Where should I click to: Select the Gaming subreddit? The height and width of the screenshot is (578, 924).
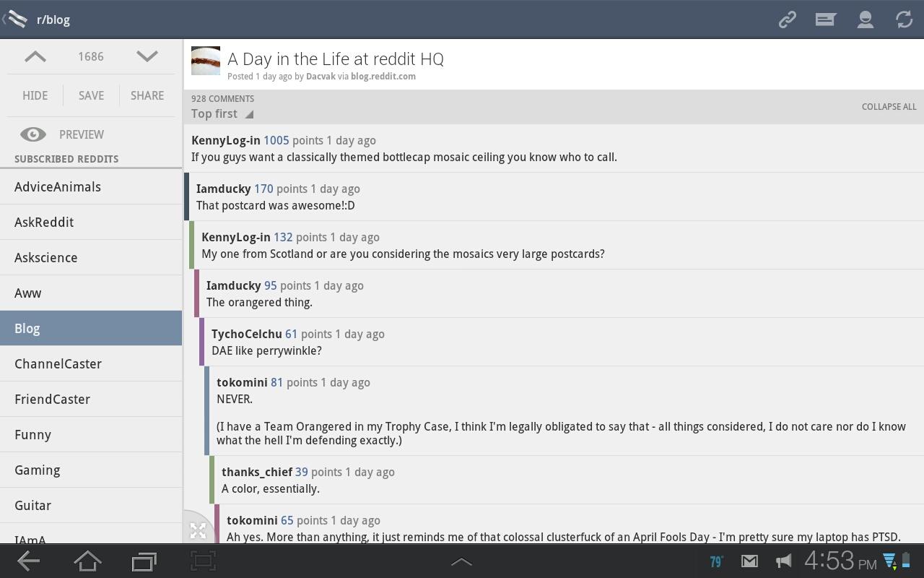pyautogui.click(x=38, y=470)
